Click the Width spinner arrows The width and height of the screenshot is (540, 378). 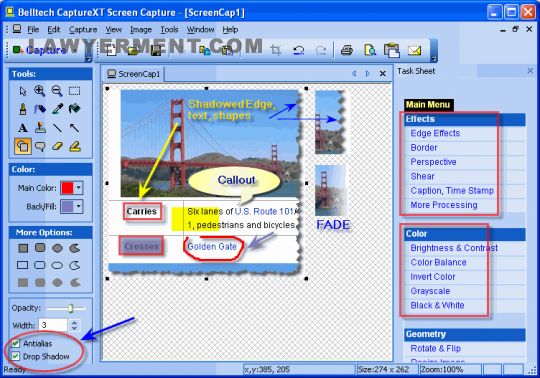pos(74,325)
